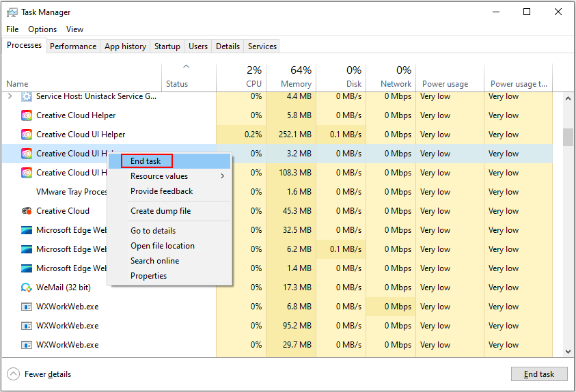Screen dimensions: 576x392
Task: Sort by Power usage column header
Action: click(x=450, y=77)
